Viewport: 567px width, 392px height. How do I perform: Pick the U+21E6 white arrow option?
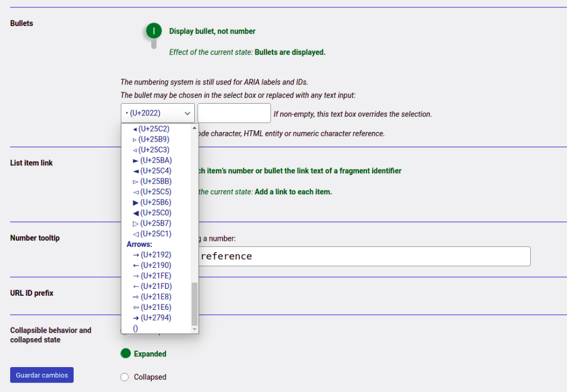pyautogui.click(x=156, y=307)
